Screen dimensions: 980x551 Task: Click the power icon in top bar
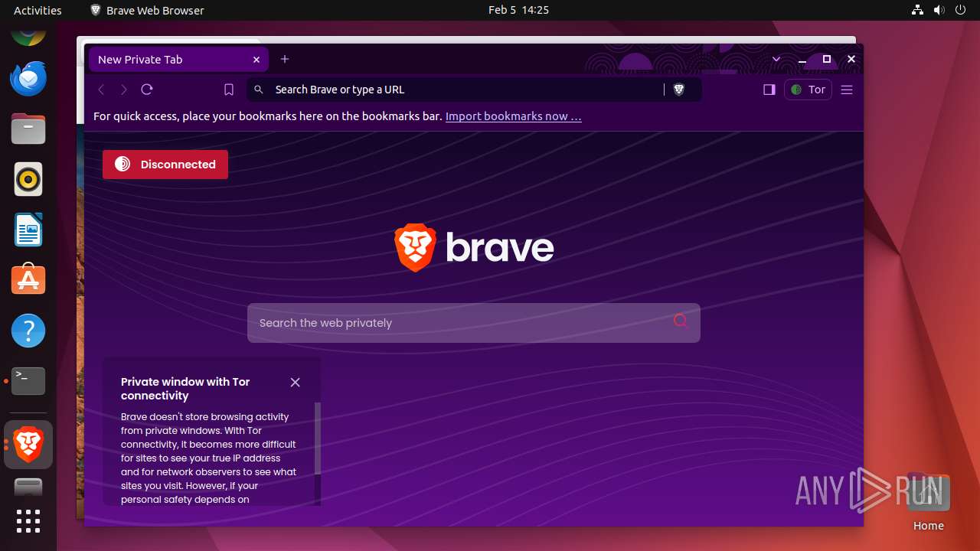tap(961, 10)
